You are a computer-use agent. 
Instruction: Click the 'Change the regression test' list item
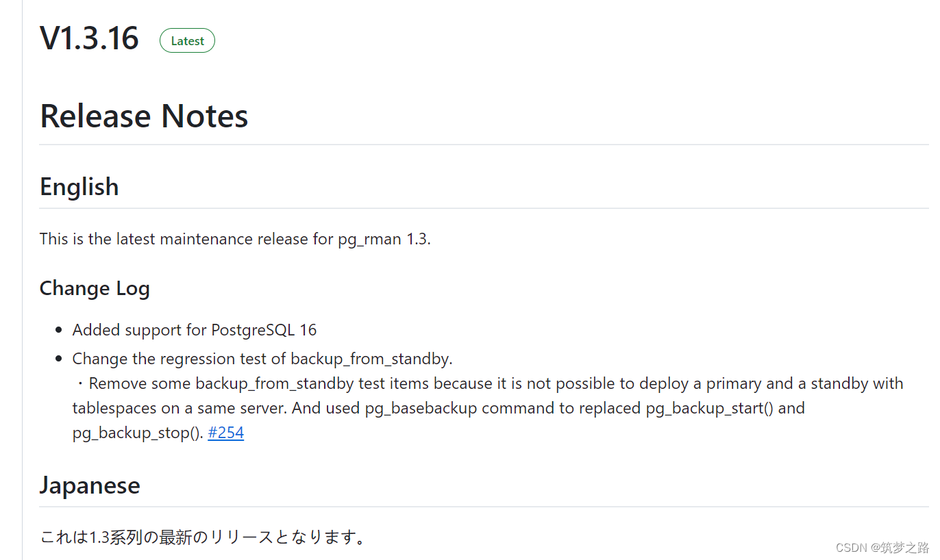pos(262,359)
